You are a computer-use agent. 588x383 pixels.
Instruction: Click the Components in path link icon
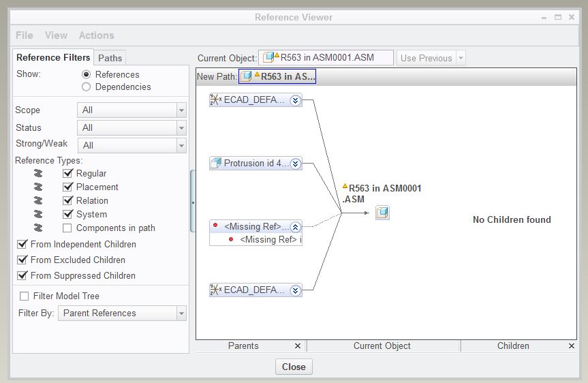click(38, 228)
